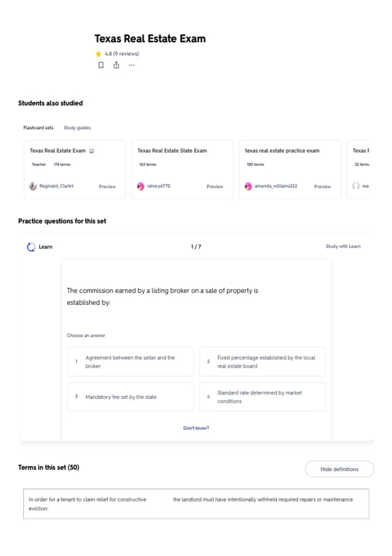Click Reginald_Clark4's avatar icon

coord(33,186)
